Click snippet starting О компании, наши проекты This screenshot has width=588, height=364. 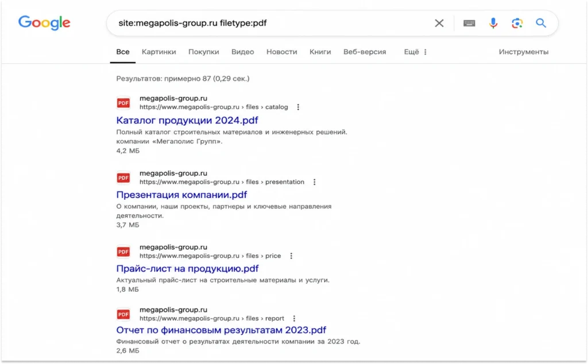click(x=224, y=211)
